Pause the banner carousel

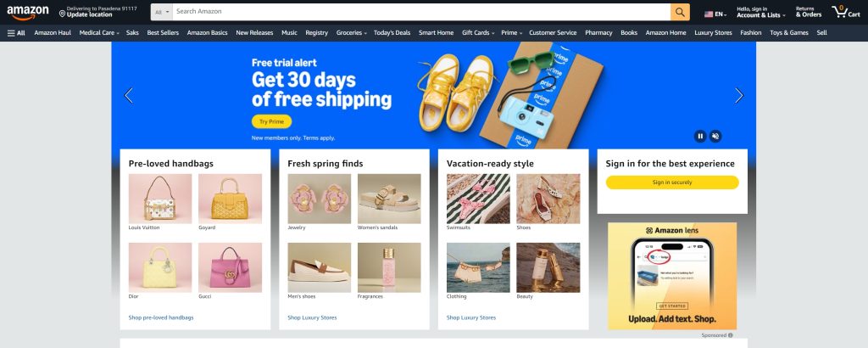coord(700,137)
